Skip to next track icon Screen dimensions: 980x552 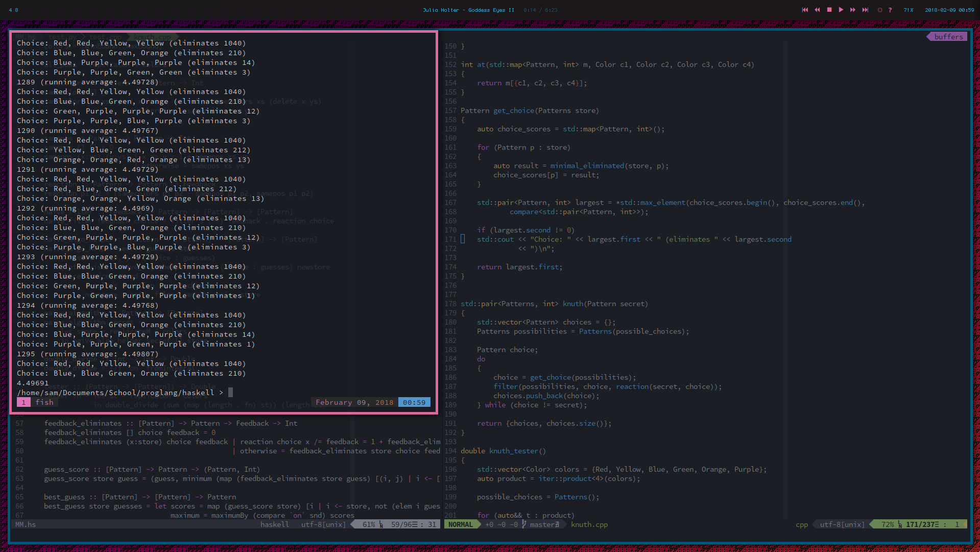(865, 10)
